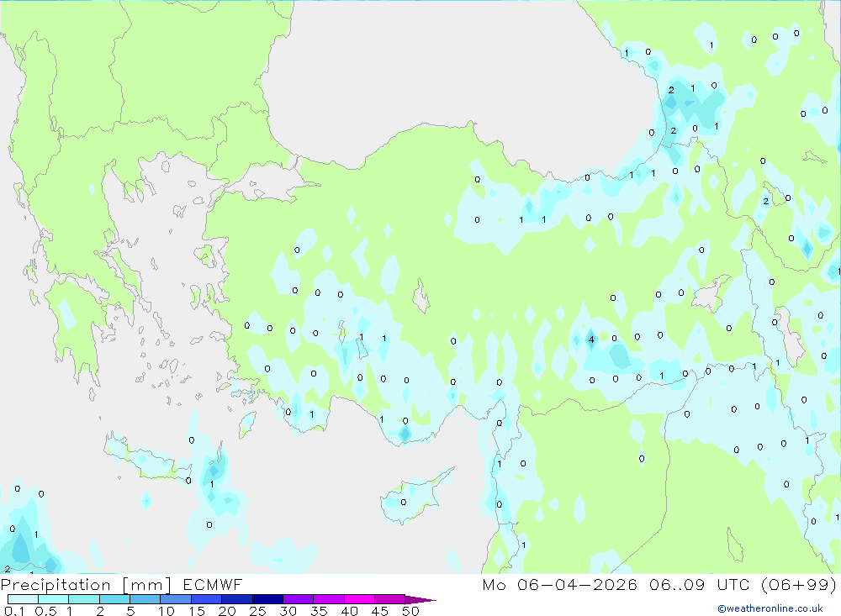
Task: Click the legend label "25"
Action: (x=258, y=611)
